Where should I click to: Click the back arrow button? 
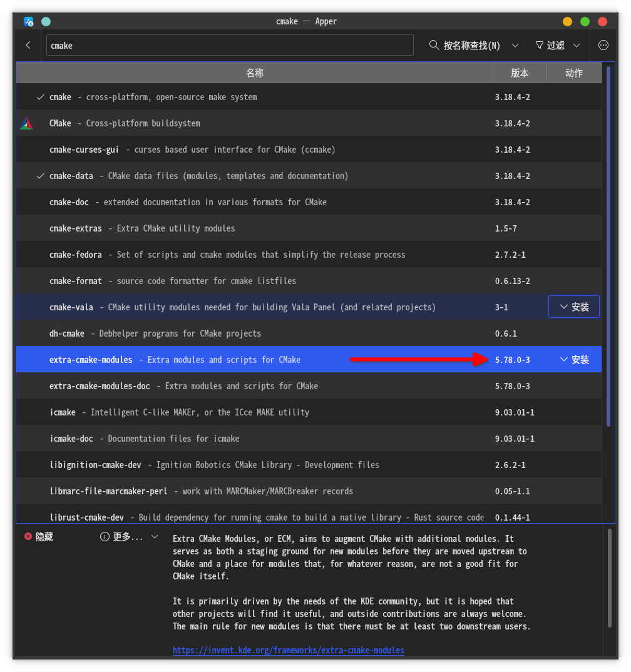pos(28,45)
